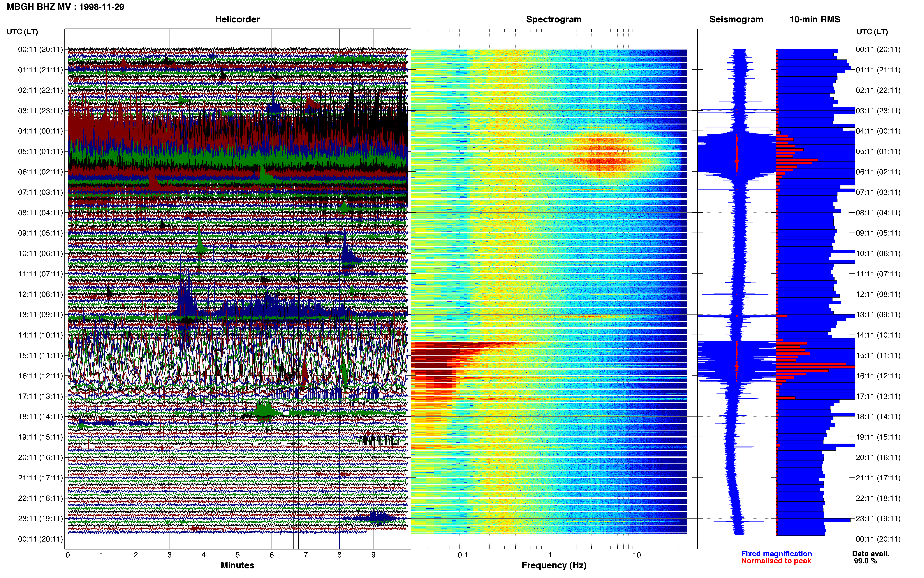Click left time label 07:11 (03:11)
This screenshot has width=924, height=578.
tap(41, 192)
